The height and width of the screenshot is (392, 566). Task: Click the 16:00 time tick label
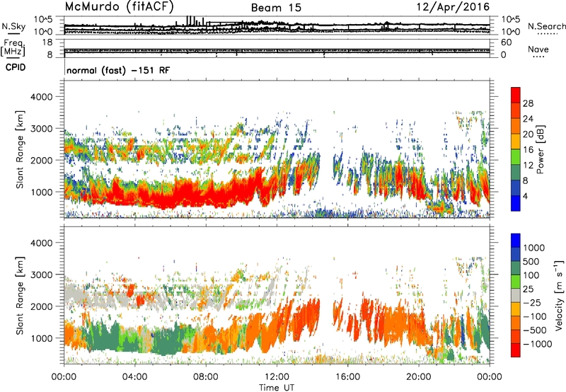[347, 377]
